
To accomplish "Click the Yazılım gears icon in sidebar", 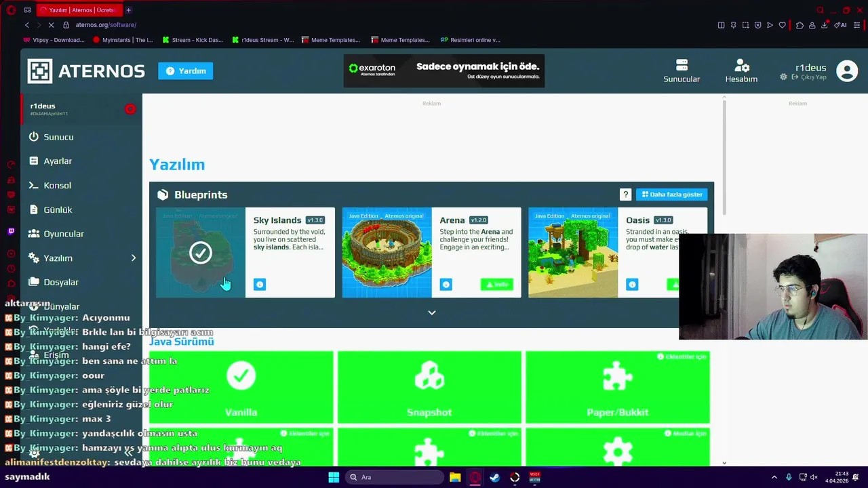I will tap(33, 258).
